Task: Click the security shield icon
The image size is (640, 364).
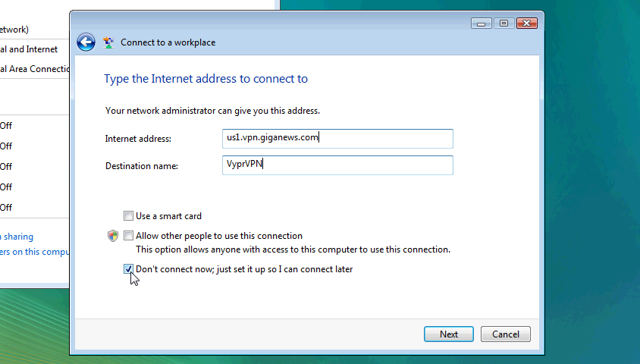Action: coord(113,236)
